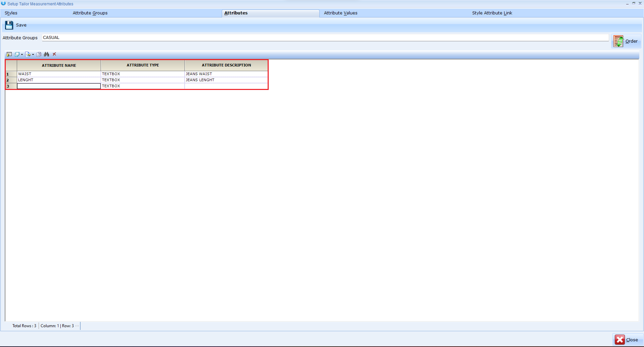Click the empty attribute name cell in row 3
The image size is (644, 347).
click(59, 86)
